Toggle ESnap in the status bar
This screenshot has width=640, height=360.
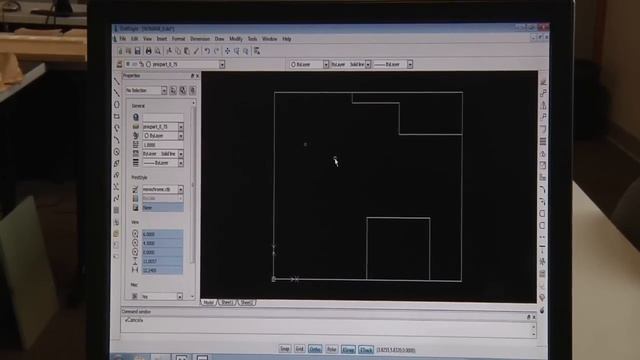348,349
